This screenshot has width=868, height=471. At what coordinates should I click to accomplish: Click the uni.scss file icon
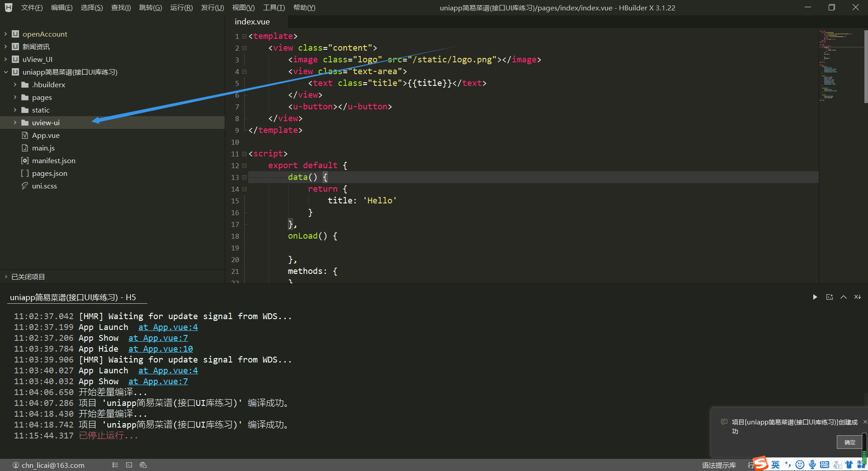coord(25,186)
